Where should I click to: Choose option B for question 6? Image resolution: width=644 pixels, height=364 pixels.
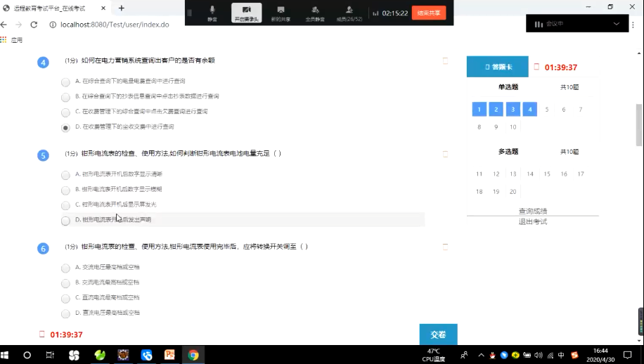(65, 283)
